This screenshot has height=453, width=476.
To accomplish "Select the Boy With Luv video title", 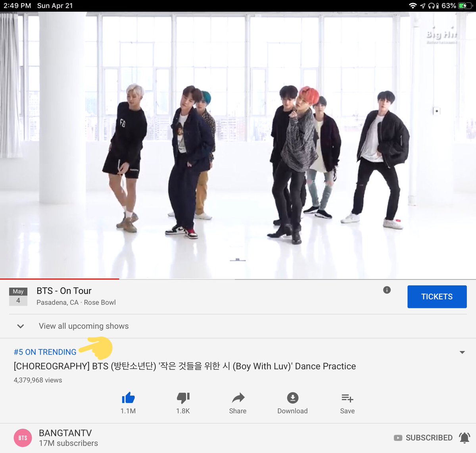I will (185, 366).
